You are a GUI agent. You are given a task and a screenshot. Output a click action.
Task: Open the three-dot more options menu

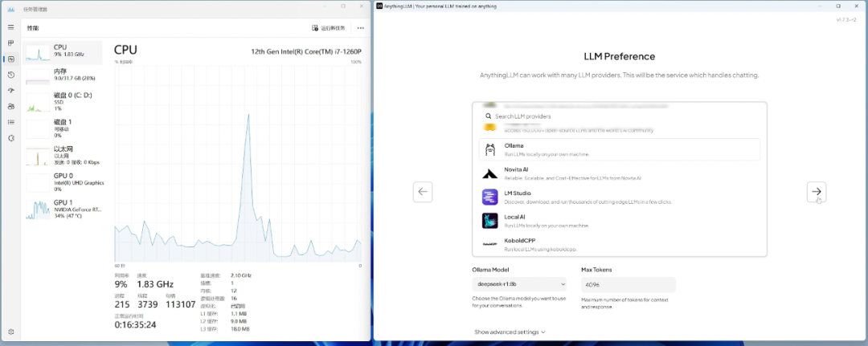tap(360, 27)
